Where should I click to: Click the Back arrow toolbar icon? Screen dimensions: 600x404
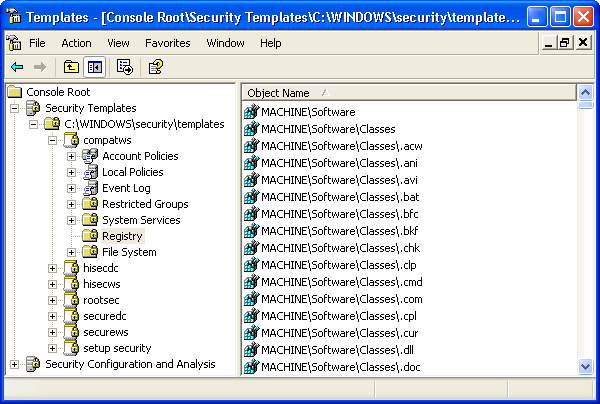(x=17, y=67)
